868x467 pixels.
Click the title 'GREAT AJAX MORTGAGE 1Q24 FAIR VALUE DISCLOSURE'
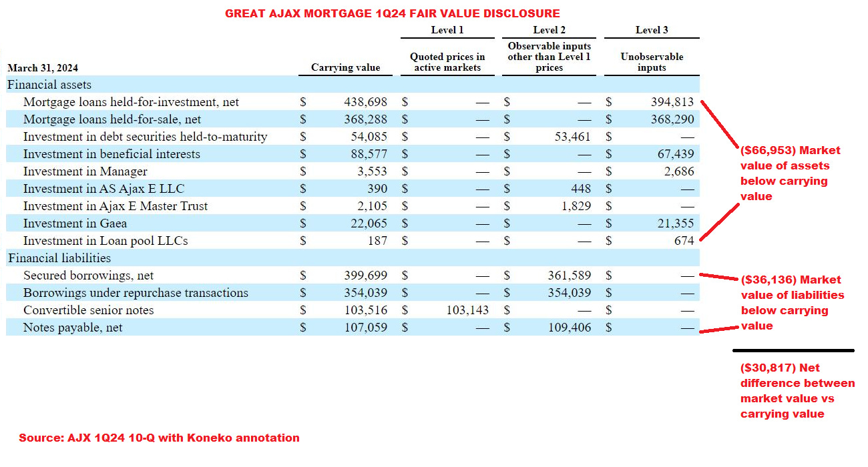393,13
